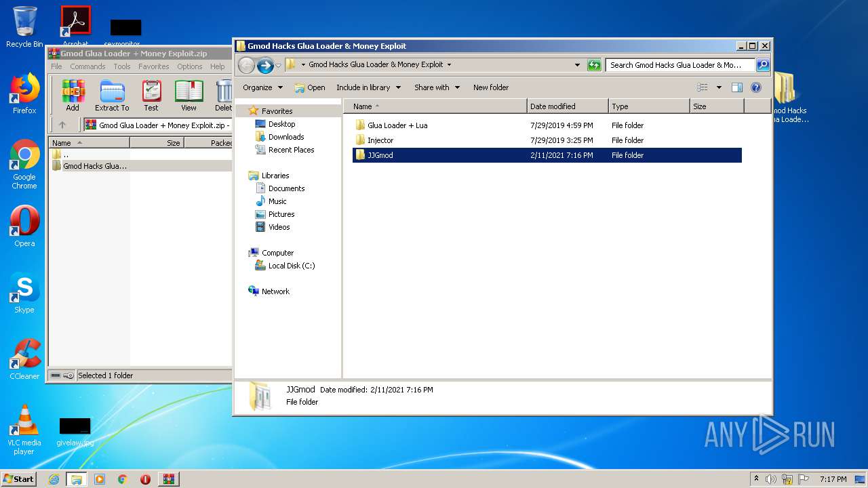The width and height of the screenshot is (868, 488).
Task: Expand the views options arrow
Action: 719,87
